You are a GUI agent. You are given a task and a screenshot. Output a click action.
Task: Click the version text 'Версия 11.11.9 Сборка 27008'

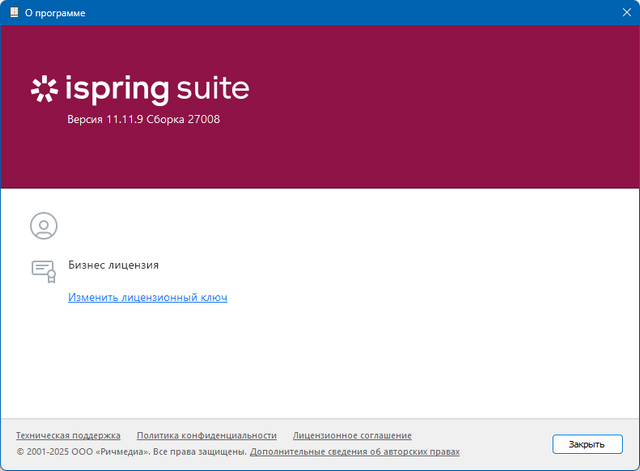pyautogui.click(x=144, y=119)
